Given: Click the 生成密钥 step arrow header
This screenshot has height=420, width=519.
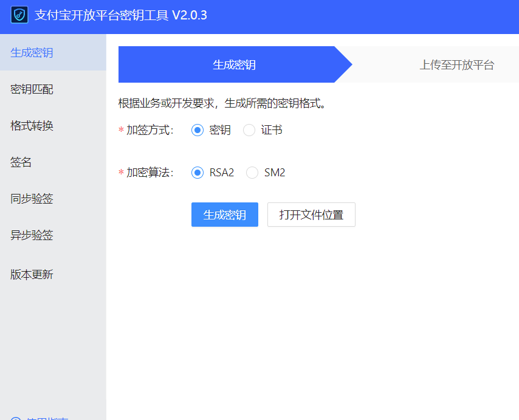Looking at the screenshot, I should pos(235,64).
